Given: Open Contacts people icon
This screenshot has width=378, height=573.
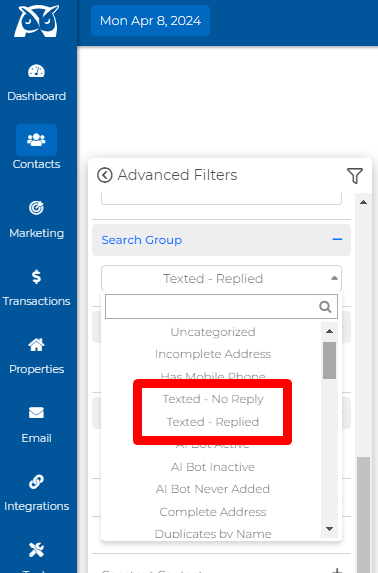Looking at the screenshot, I should 36,140.
